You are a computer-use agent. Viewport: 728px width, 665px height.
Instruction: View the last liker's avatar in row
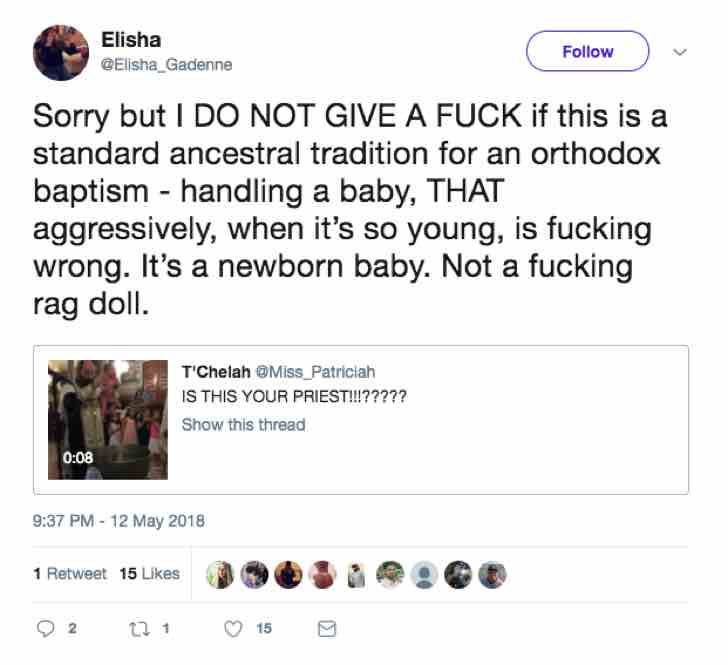[492, 574]
